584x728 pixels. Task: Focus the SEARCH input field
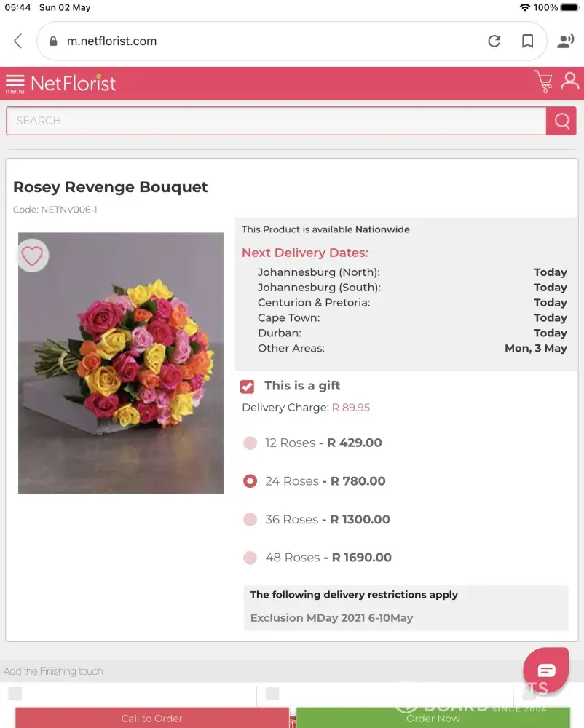[275, 121]
